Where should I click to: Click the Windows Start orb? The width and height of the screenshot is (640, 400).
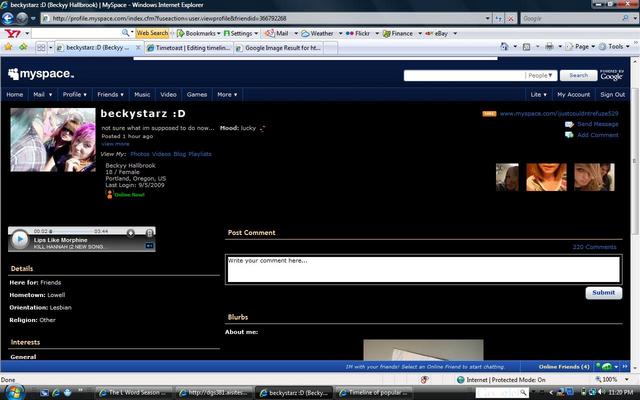pos(14,393)
